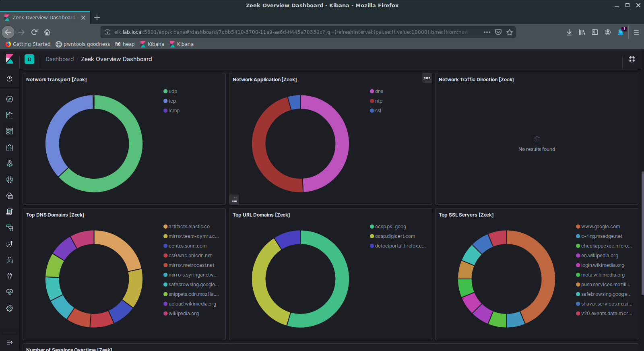644x351 pixels.
Task: Go back in Firefox
Action: (x=8, y=32)
